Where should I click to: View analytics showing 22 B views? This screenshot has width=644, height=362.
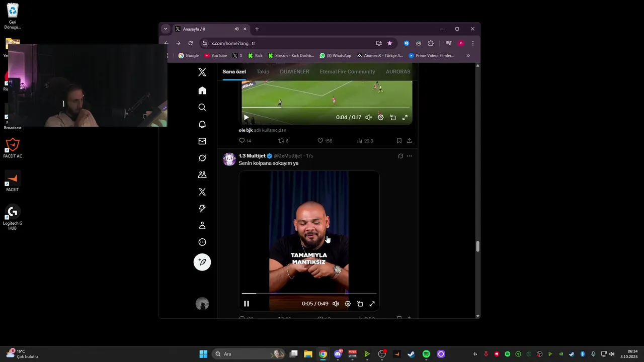[365, 141]
